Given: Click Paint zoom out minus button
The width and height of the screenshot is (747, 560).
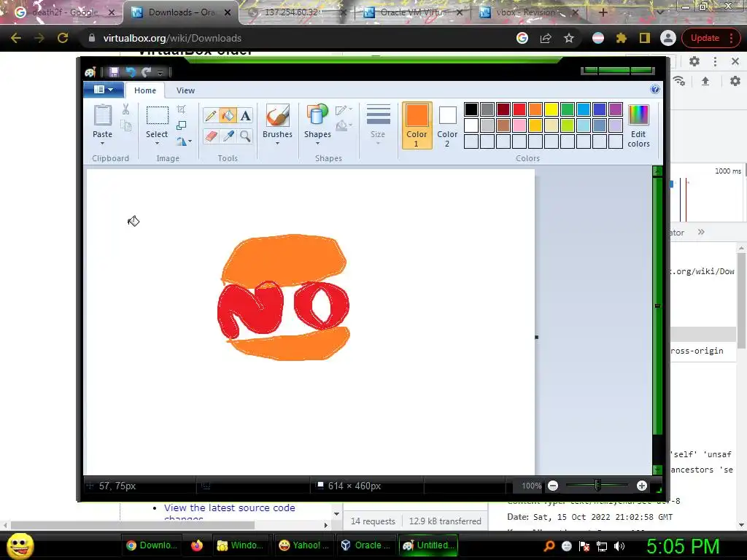Looking at the screenshot, I should (x=553, y=486).
